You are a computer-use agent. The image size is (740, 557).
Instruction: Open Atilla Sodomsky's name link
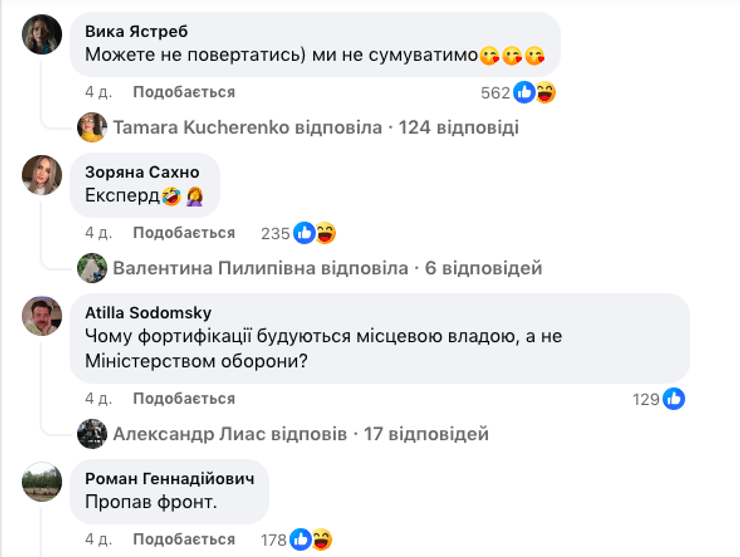tap(148, 312)
